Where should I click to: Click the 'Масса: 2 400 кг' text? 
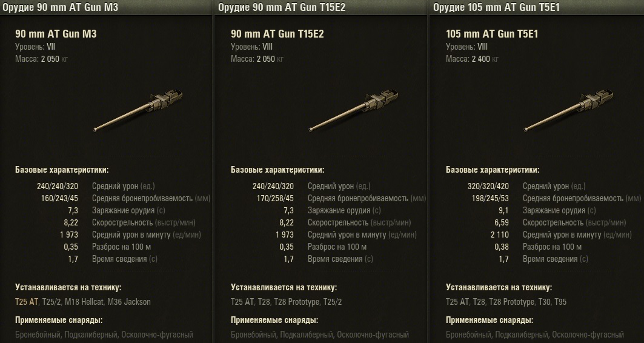[472, 59]
